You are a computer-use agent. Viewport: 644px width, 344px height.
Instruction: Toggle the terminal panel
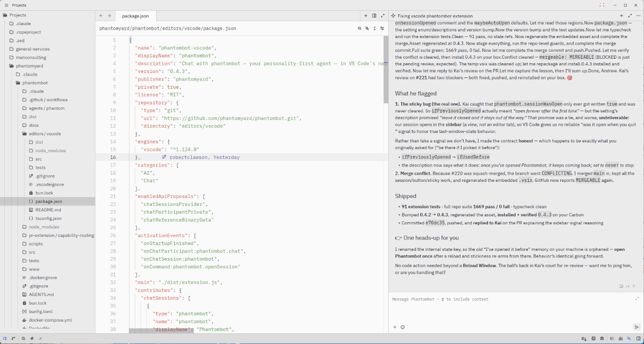[593, 339]
